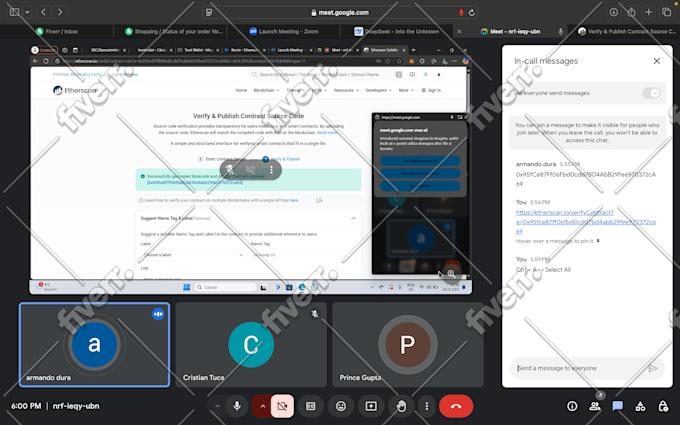Click the meet.google.com address bar
Image resolution: width=680 pixels, height=425 pixels.
[x=340, y=13]
